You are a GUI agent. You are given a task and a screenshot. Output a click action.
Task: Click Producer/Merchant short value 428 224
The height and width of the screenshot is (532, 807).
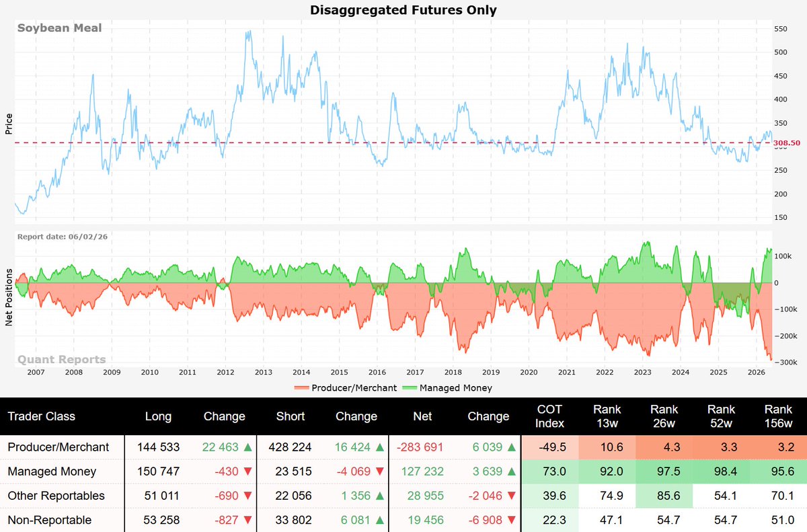tap(291, 447)
